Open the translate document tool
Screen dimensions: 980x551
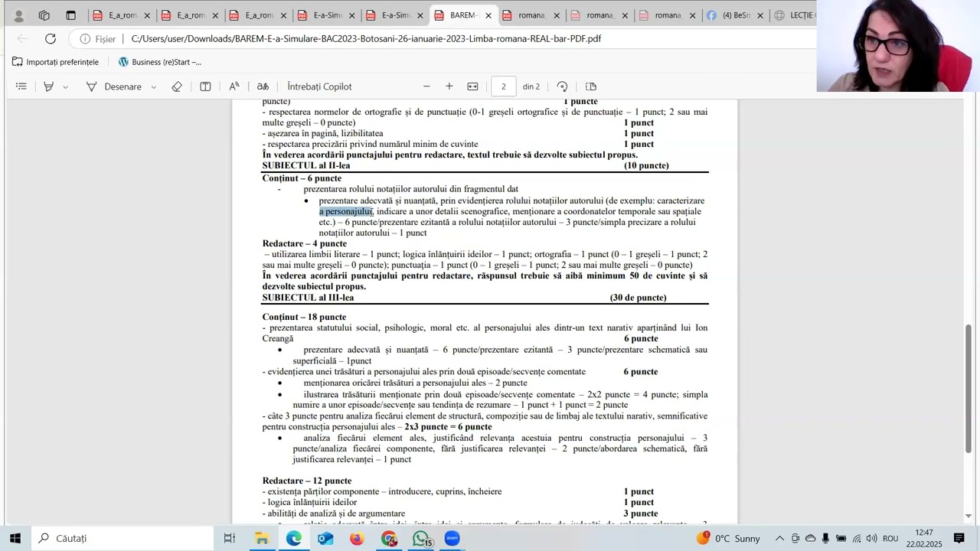[263, 86]
